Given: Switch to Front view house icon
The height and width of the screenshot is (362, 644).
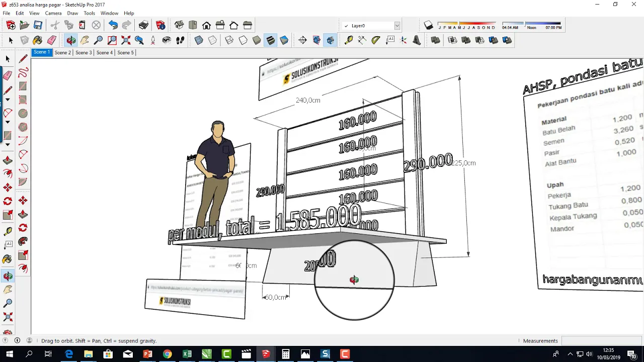Looking at the screenshot, I should [x=206, y=25].
